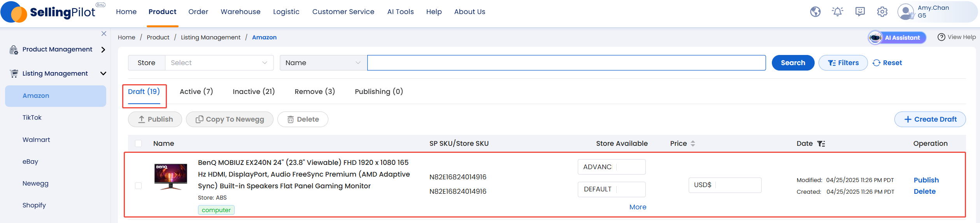Click the BenQ MOBIUZ EX240N product title
Viewport: 980px width, 223px height.
pos(304,174)
